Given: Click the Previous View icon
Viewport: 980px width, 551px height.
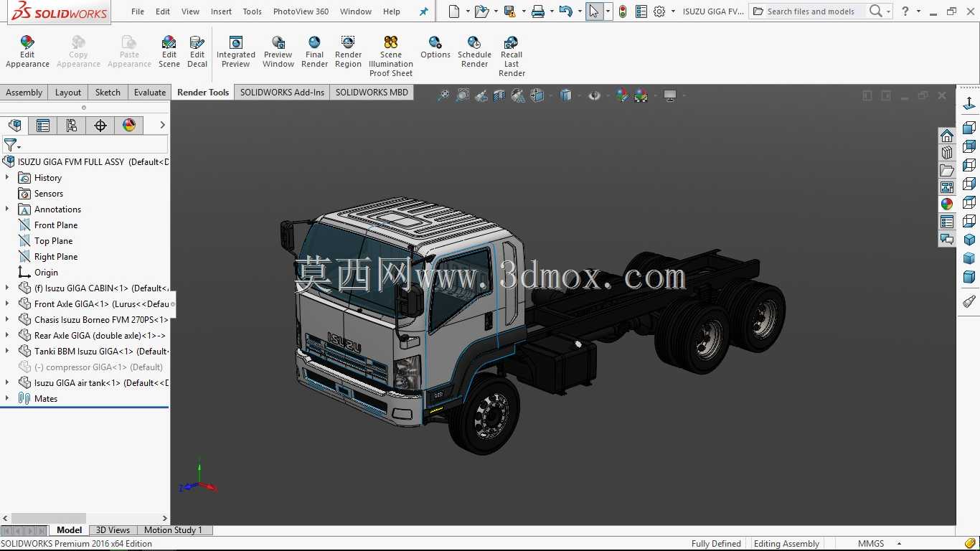Looking at the screenshot, I should coord(481,95).
